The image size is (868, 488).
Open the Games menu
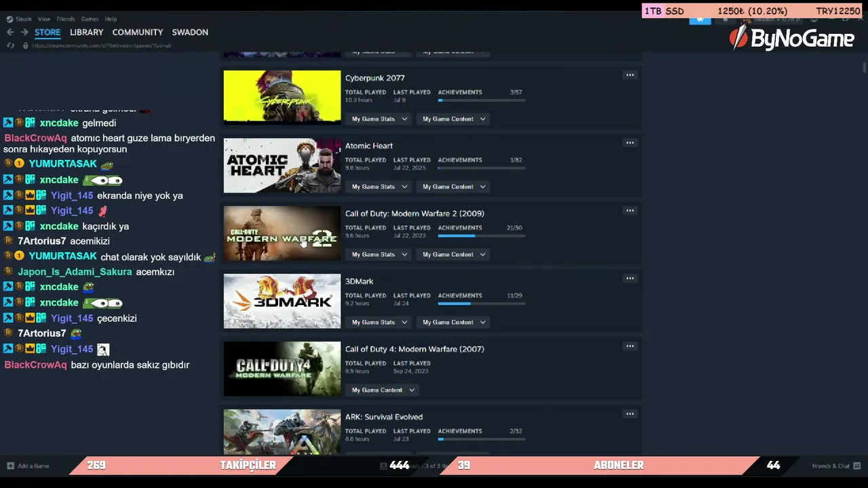coord(90,19)
